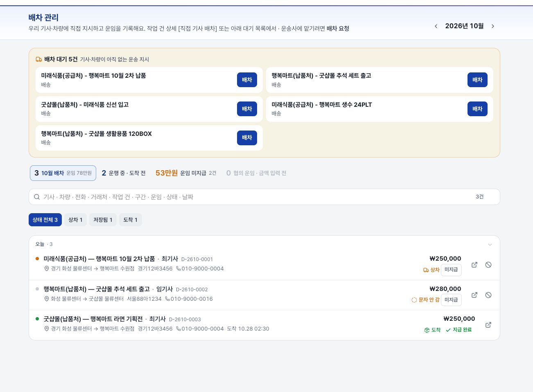Click the 배차 관리 page title
The height and width of the screenshot is (392, 533).
click(x=43, y=18)
